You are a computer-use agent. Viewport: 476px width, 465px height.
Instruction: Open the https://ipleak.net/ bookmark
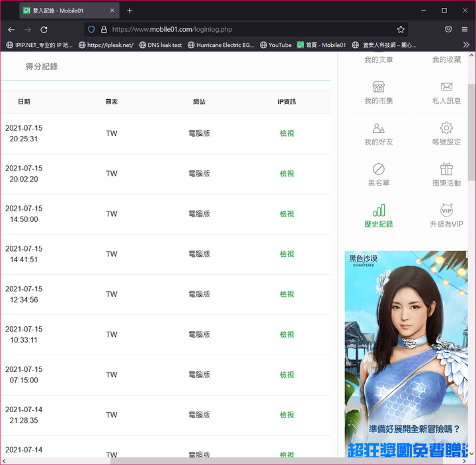tap(106, 45)
